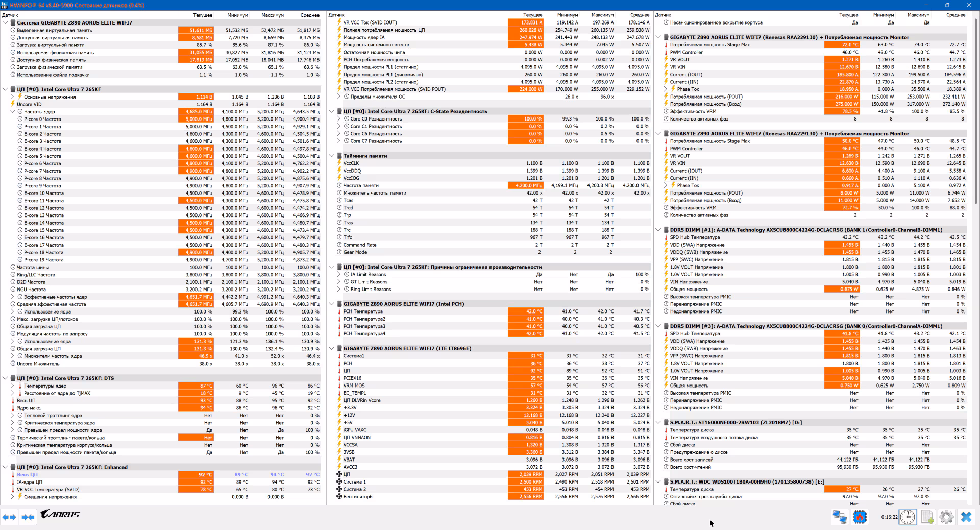The image size is (980, 530).
Task: Start sensor logging with the sheet-plus icon
Action: (x=927, y=517)
